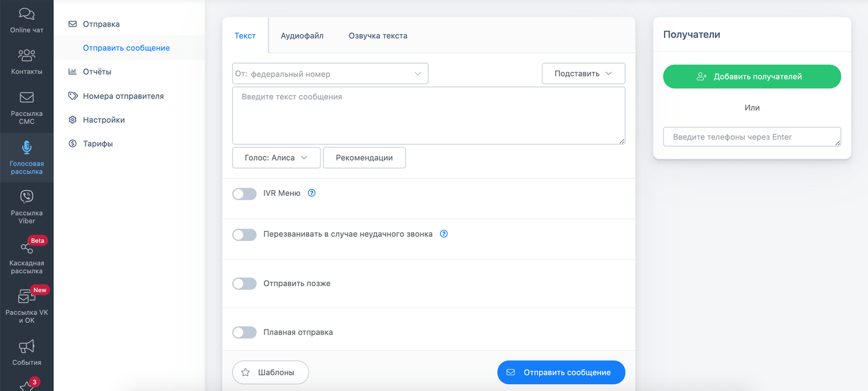The height and width of the screenshot is (391, 868).
Task: Toggle Перезванивать в случае неудачного звонка
Action: coord(244,235)
